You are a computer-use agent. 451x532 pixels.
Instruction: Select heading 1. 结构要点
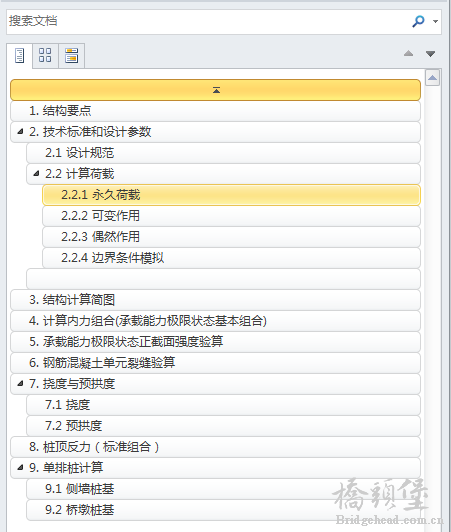coord(215,111)
